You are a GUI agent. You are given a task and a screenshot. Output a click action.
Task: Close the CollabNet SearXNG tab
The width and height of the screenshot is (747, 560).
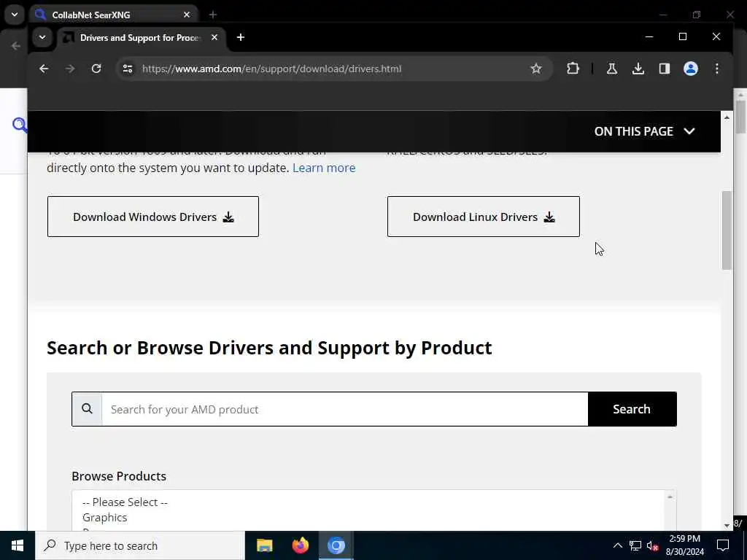tap(187, 15)
